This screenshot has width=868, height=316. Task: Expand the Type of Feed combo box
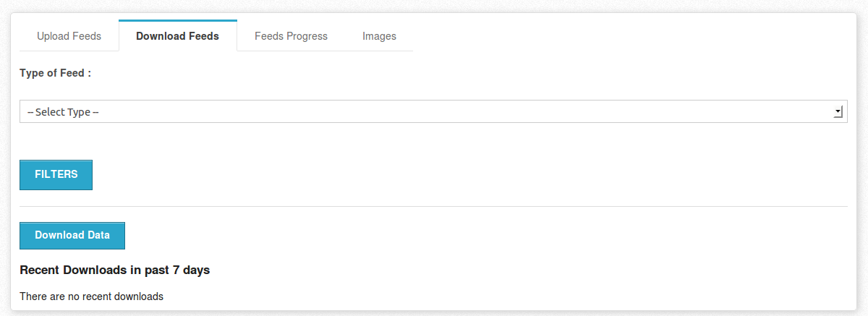(x=433, y=111)
